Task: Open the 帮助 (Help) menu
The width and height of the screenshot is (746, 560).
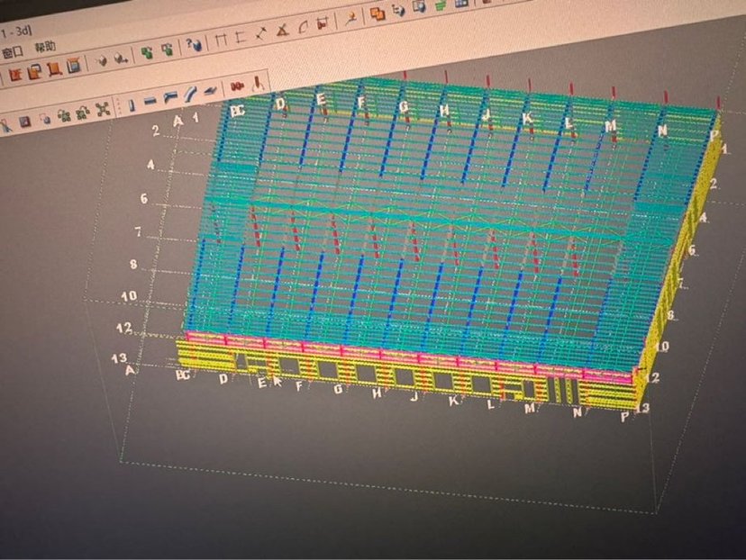Action: click(45, 47)
